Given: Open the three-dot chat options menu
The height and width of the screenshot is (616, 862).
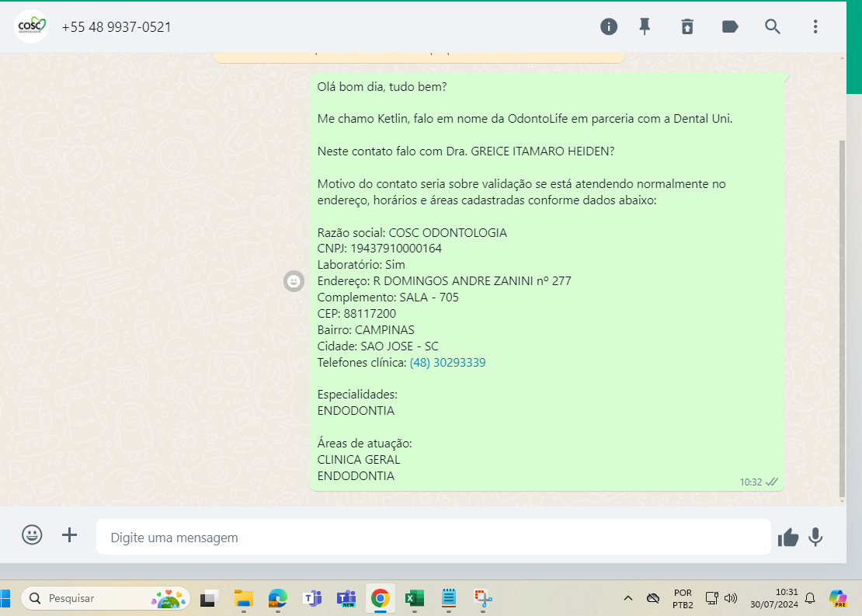Looking at the screenshot, I should [815, 26].
